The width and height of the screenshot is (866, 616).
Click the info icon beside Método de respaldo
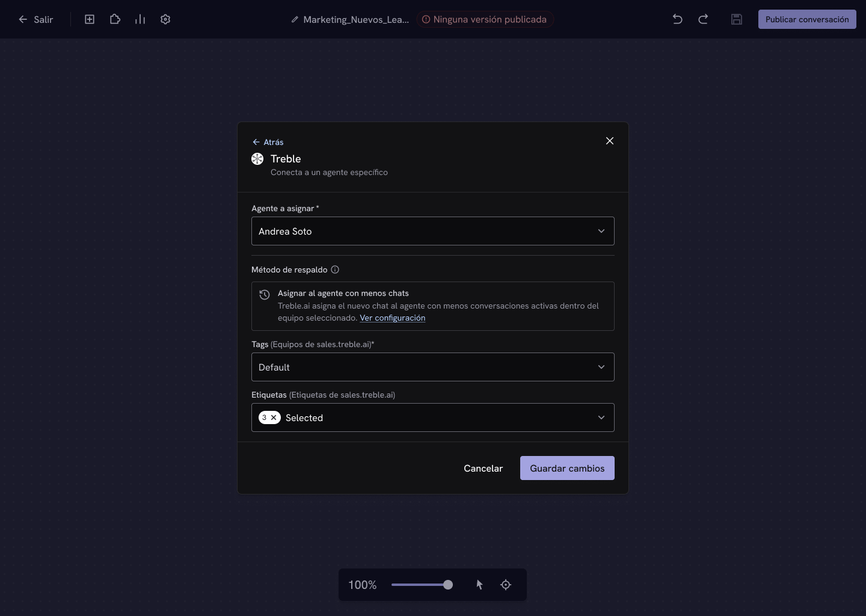coord(335,269)
